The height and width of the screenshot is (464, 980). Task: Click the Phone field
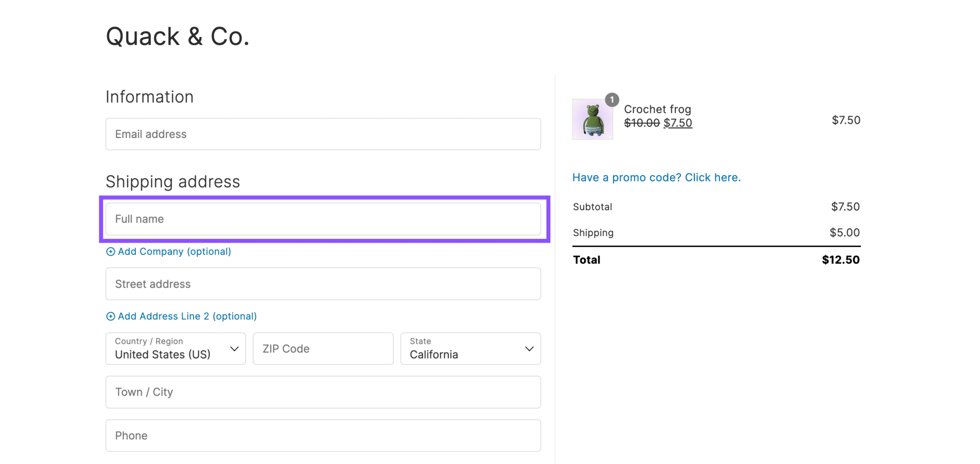pyautogui.click(x=323, y=435)
